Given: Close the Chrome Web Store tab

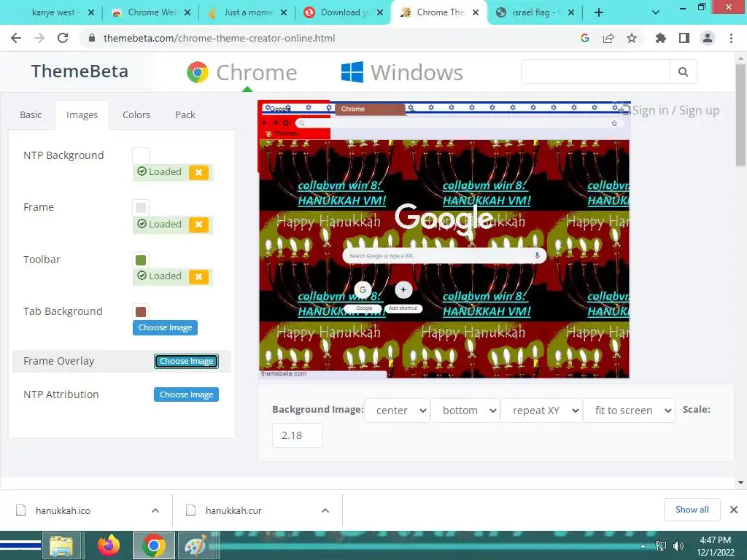Looking at the screenshot, I should [x=187, y=12].
